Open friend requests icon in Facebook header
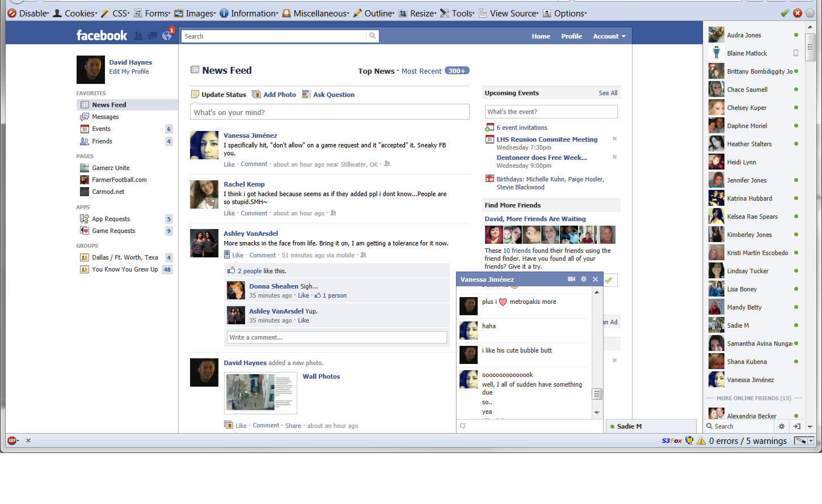 point(138,36)
